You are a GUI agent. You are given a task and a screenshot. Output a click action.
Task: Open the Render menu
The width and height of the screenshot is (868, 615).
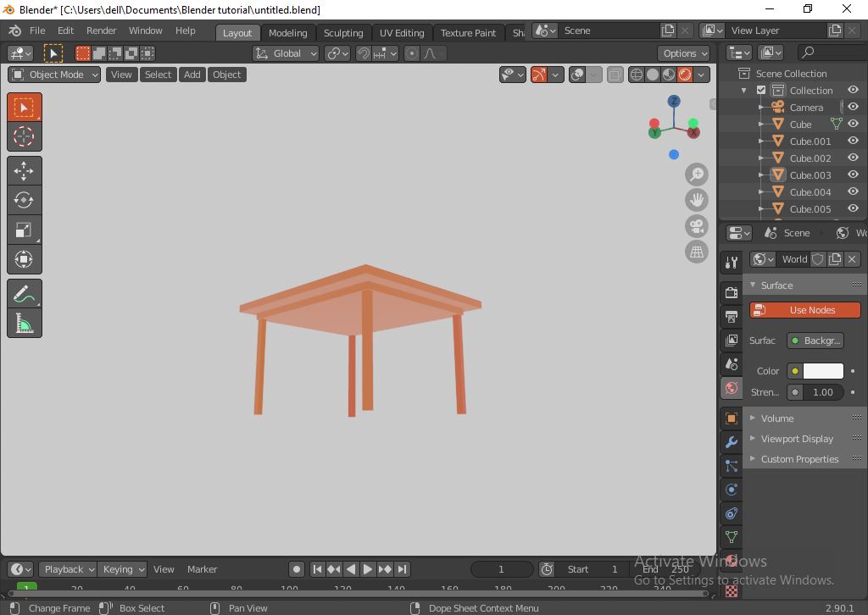(x=101, y=30)
